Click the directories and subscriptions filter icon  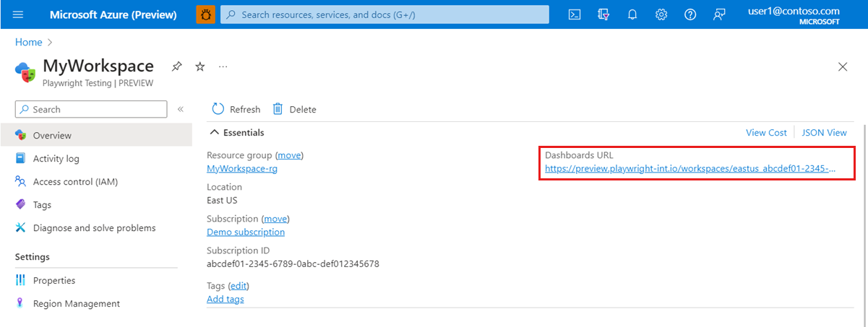(x=603, y=14)
